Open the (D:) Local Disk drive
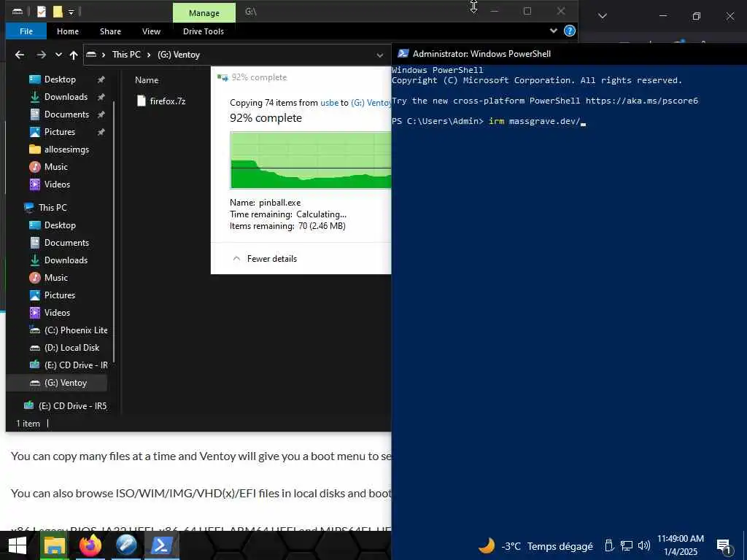The height and width of the screenshot is (560, 747). [71, 348]
